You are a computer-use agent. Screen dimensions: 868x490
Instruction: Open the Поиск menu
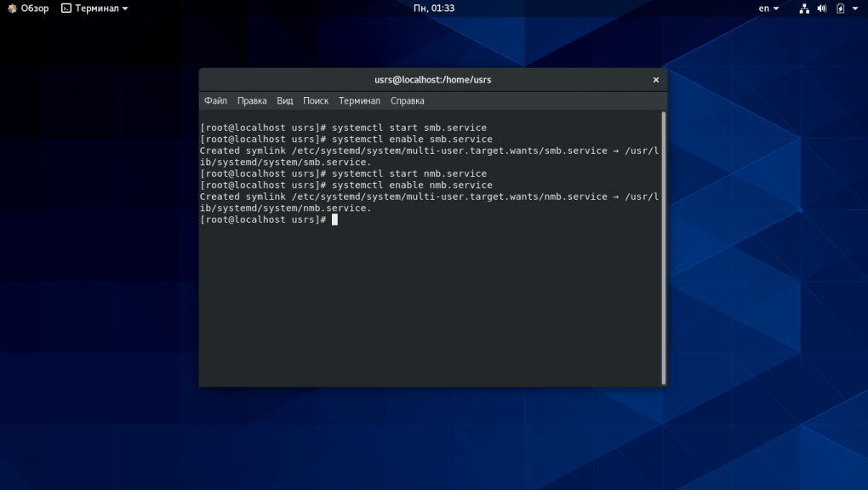[316, 100]
